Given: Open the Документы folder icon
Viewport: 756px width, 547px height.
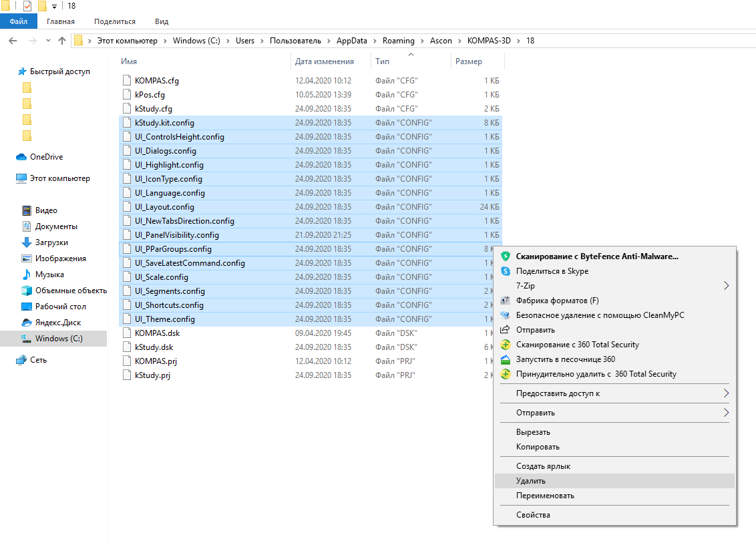Looking at the screenshot, I should tap(27, 226).
